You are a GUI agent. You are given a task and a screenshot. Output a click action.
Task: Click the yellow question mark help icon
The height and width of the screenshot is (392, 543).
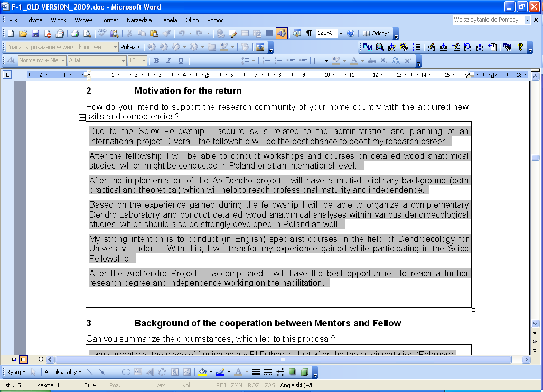click(520, 47)
